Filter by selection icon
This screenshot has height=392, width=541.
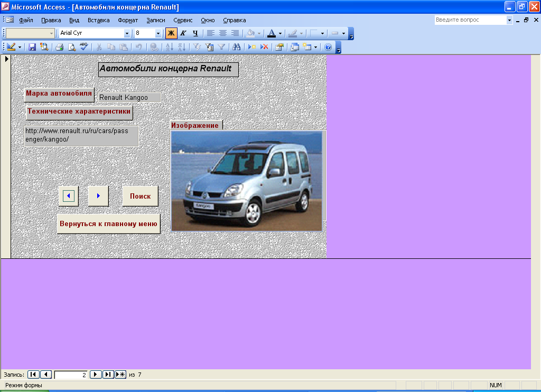point(197,47)
